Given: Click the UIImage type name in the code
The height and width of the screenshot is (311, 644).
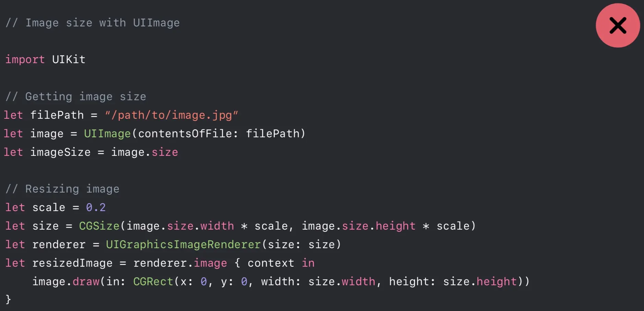Looking at the screenshot, I should [x=107, y=134].
